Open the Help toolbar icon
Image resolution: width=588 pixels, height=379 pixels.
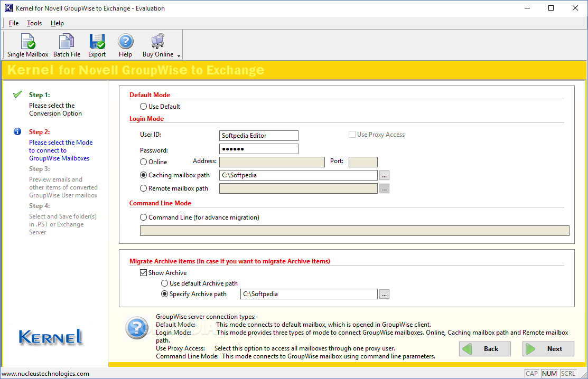[x=126, y=41]
